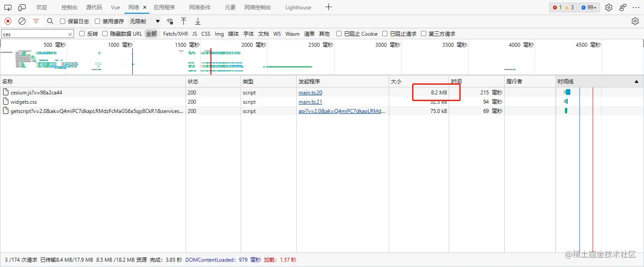The image size is (644, 267).
Task: Open main.ts:21 initiator link
Action: point(310,102)
